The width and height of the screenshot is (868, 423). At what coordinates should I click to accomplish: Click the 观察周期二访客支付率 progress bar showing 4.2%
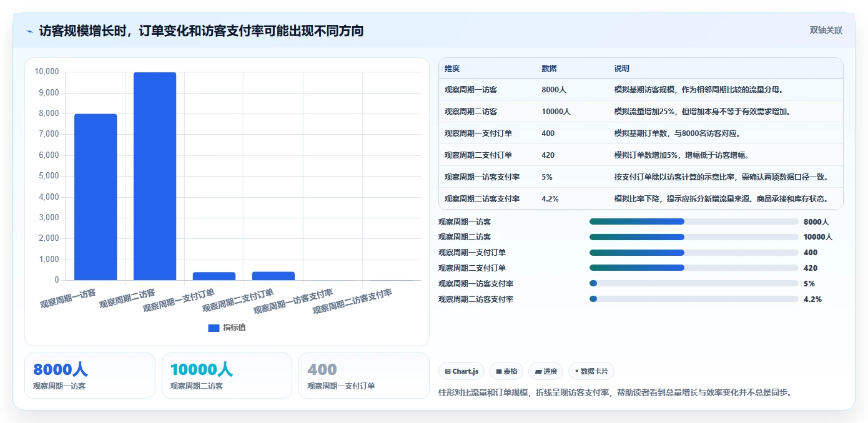[x=694, y=299]
